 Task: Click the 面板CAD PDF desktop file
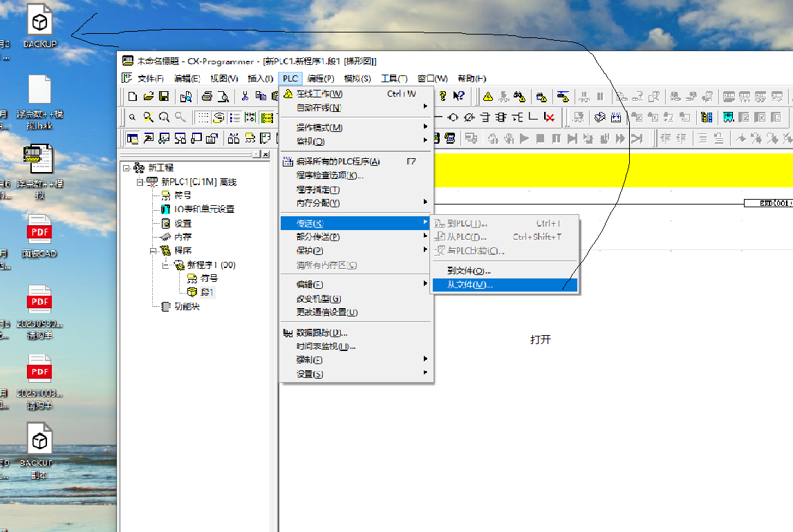tap(39, 236)
